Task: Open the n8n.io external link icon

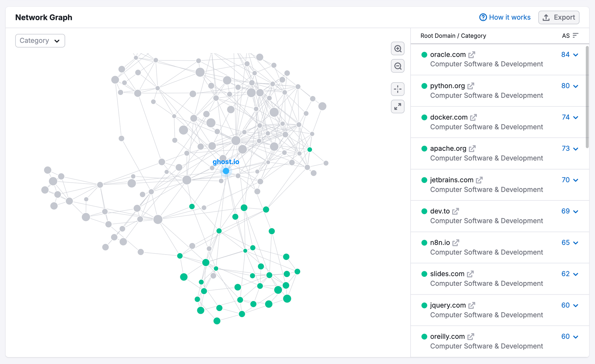Action: coord(456,243)
